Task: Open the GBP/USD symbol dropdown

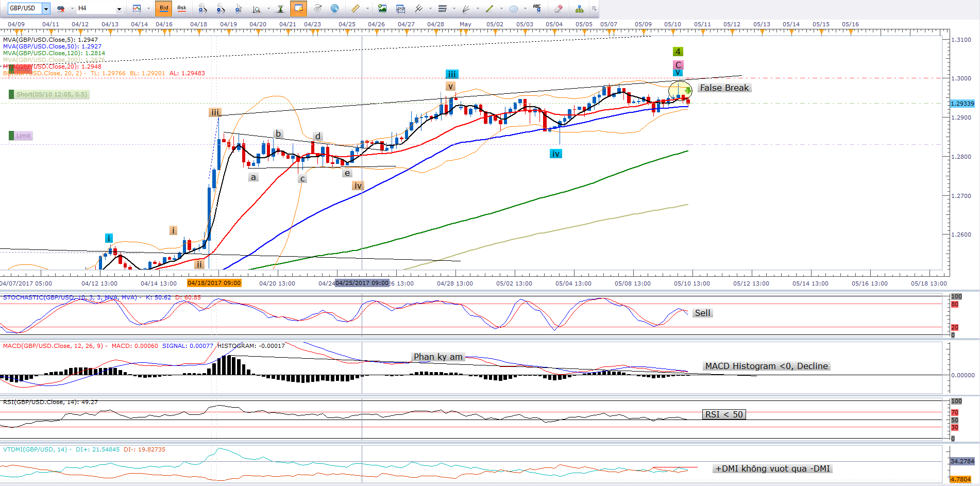Action: (46, 8)
